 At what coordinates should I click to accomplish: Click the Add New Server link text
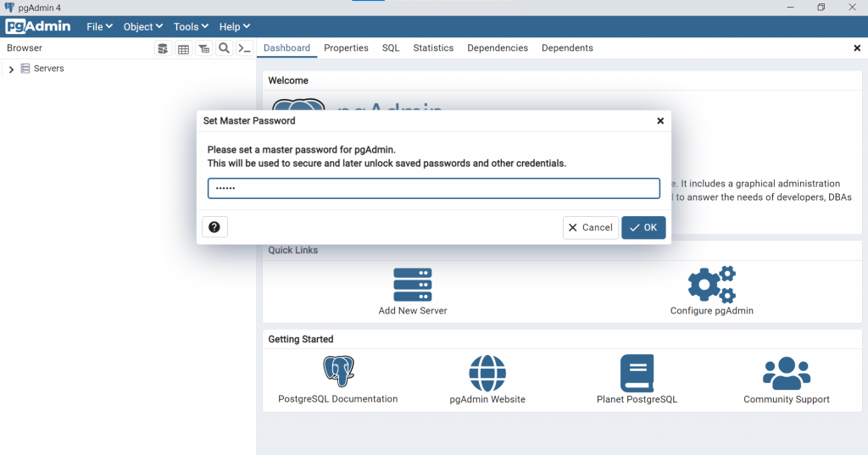413,310
